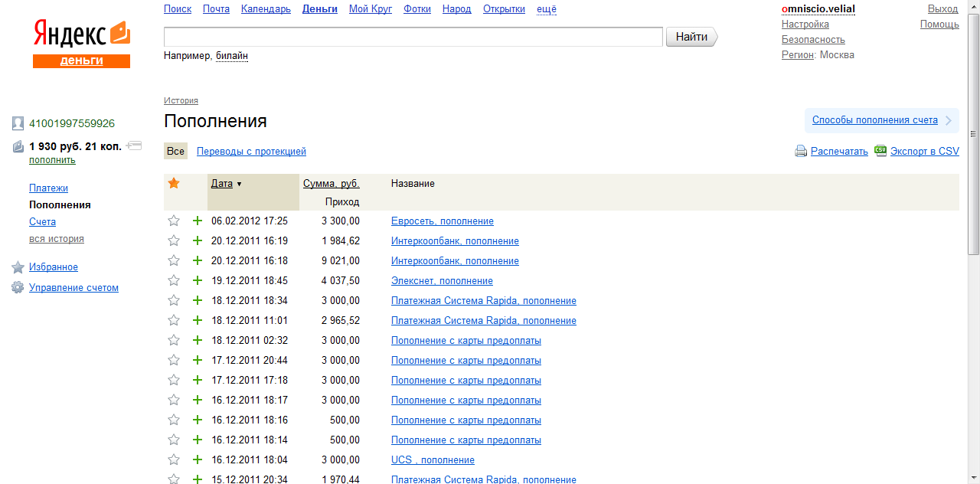Expand the 18.12.2011 11:01 row plus
980x484 pixels.
tap(198, 320)
